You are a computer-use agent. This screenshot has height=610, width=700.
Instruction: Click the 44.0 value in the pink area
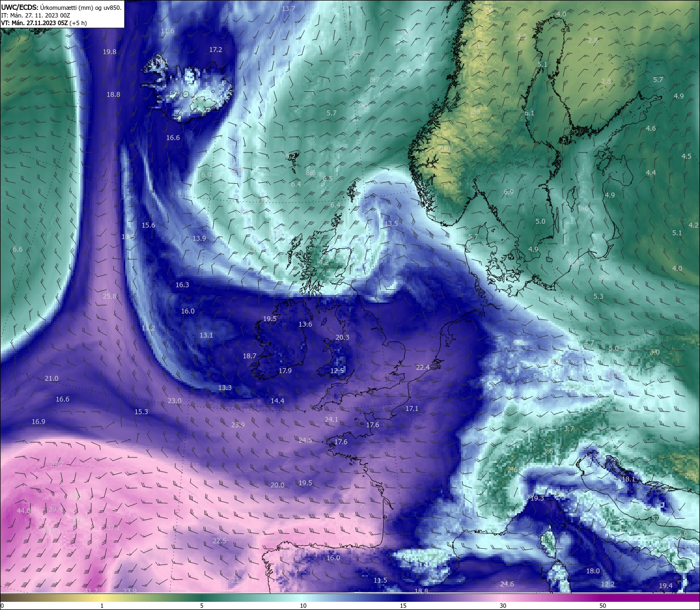[24, 511]
